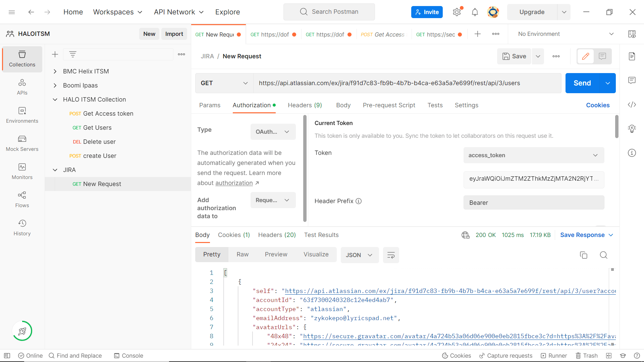Click the Postman Collections sidebar icon
Viewport: 644px width, 362px height.
(x=22, y=58)
